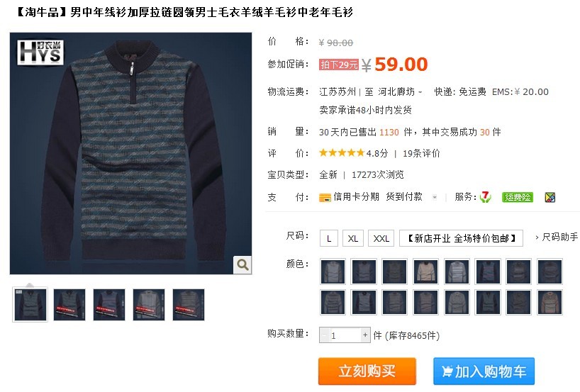Click the 7-day return service icon
580x392 pixels.
[x=485, y=197]
